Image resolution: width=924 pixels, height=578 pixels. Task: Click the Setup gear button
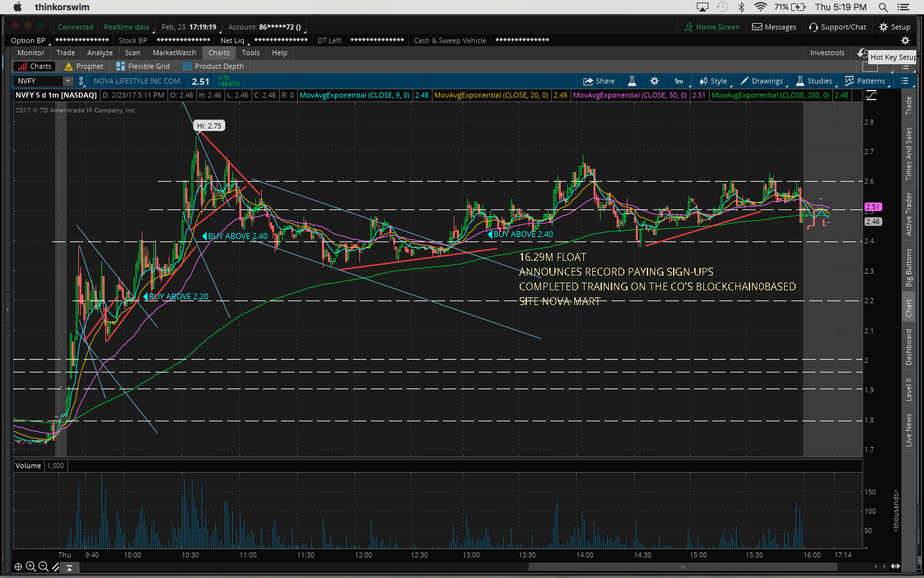pos(894,27)
